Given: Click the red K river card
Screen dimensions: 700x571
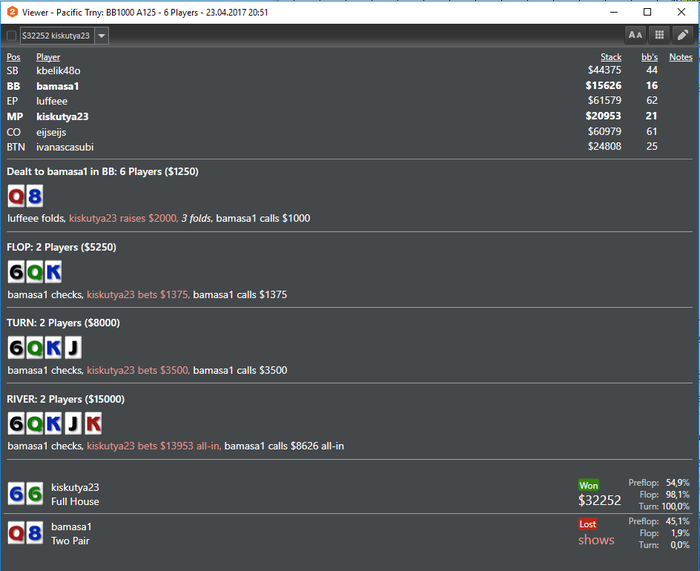Looking at the screenshot, I should coord(93,424).
